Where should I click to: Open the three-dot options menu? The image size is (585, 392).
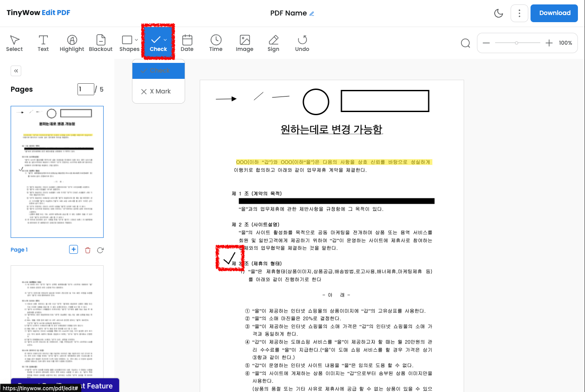pos(519,13)
